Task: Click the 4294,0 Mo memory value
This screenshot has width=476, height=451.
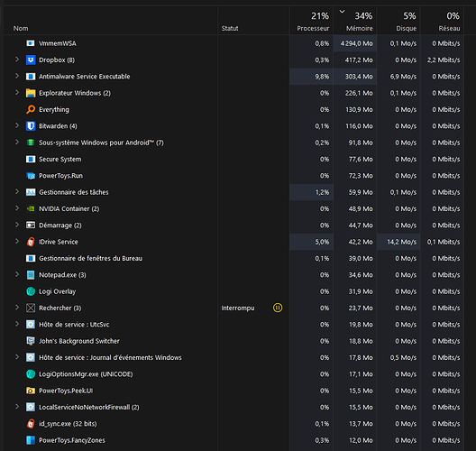Action: [356, 43]
